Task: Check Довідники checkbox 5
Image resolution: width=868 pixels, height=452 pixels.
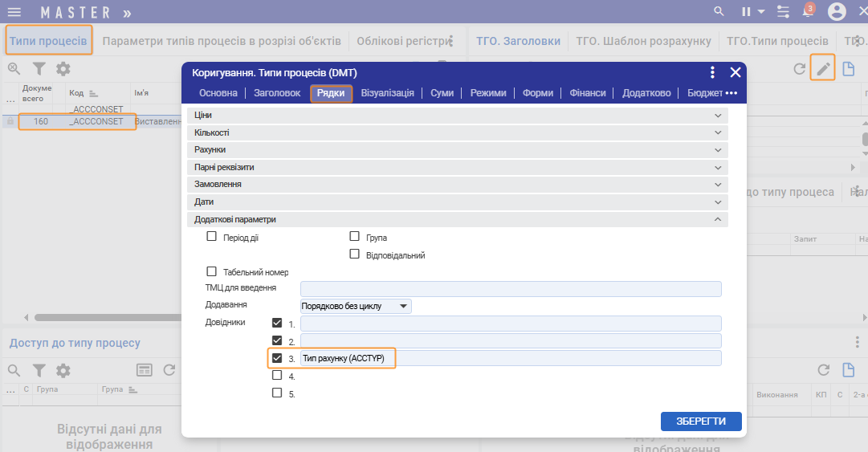Action: point(277,393)
